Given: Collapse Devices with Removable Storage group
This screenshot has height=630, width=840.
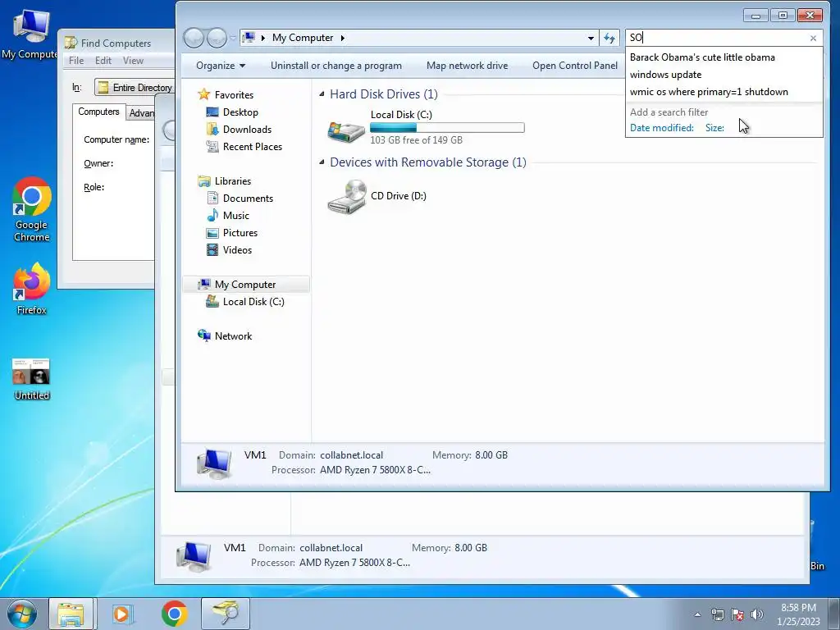Looking at the screenshot, I should (x=322, y=162).
